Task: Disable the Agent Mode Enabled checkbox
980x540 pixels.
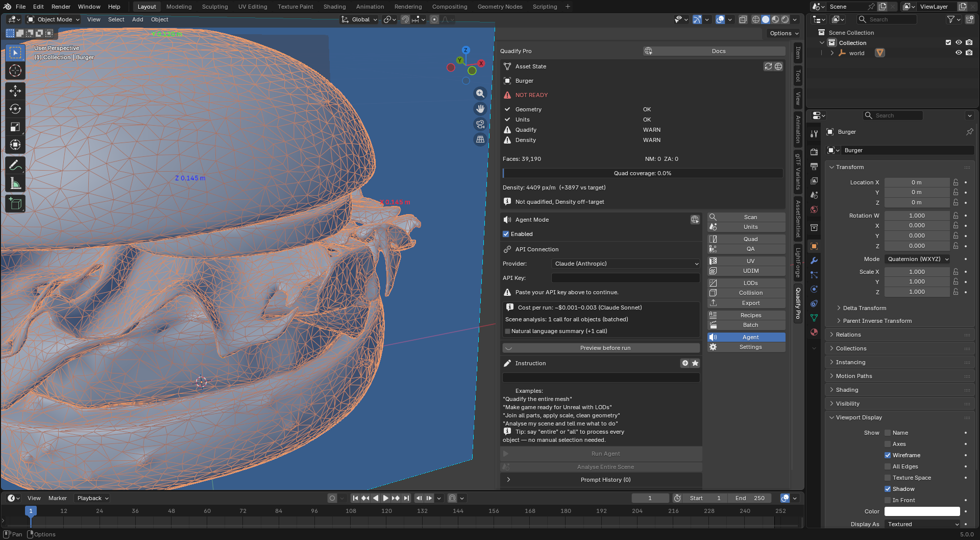Action: pos(506,234)
